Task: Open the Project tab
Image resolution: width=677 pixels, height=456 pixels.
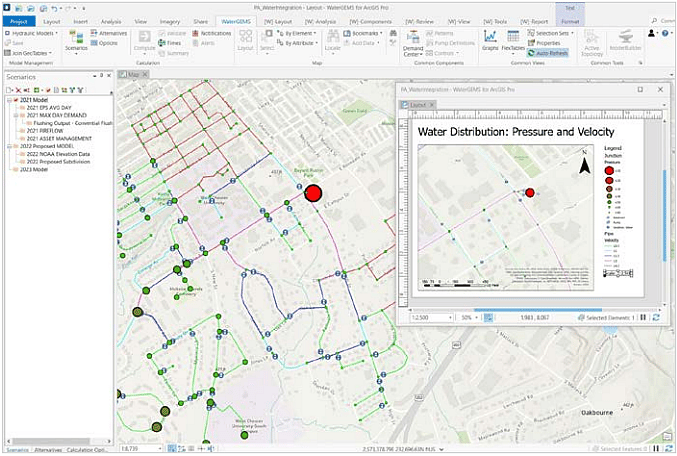Action: 19,21
